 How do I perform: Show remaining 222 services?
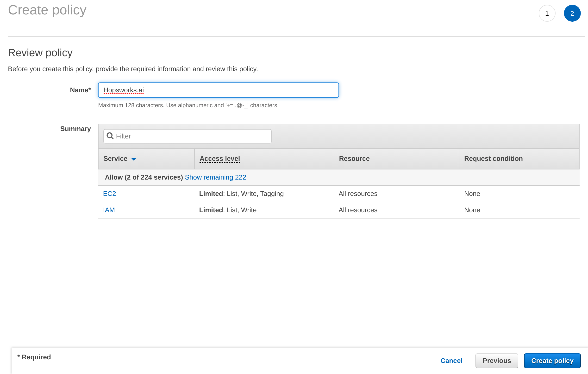click(215, 177)
